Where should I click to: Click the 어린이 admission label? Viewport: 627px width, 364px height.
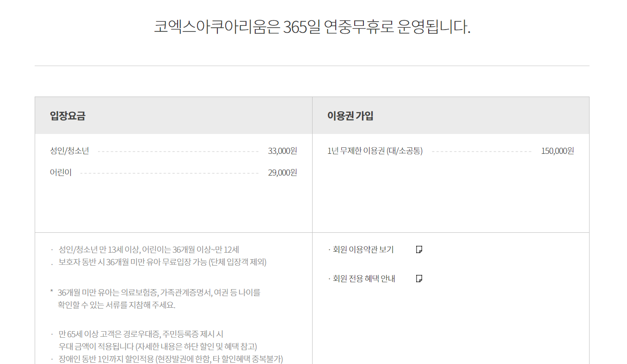pyautogui.click(x=61, y=173)
